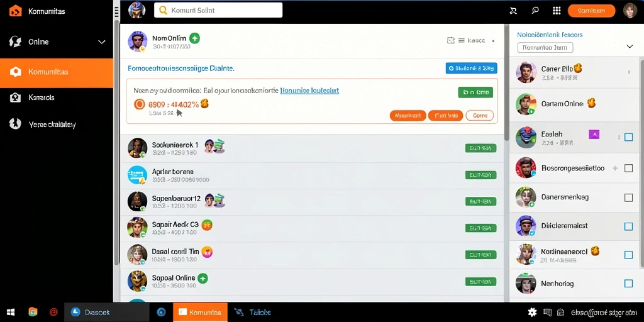Open the apps grid icon in top bar
The image size is (644, 322).
[557, 11]
